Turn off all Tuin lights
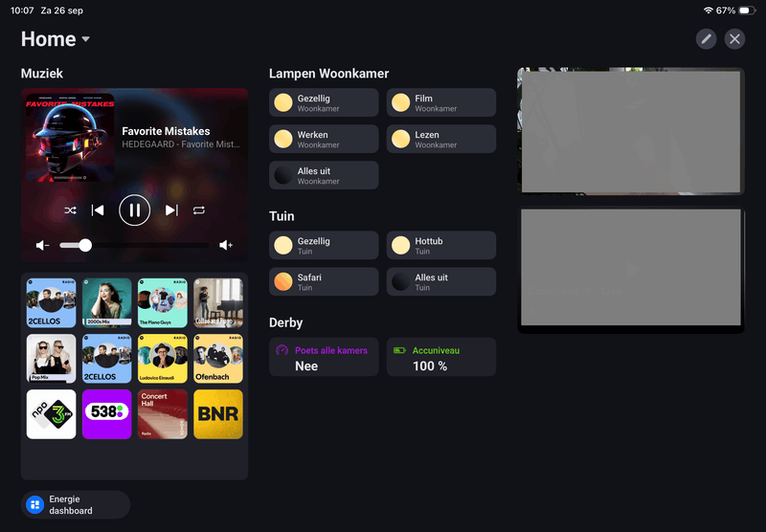This screenshot has width=766, height=532. point(441,281)
